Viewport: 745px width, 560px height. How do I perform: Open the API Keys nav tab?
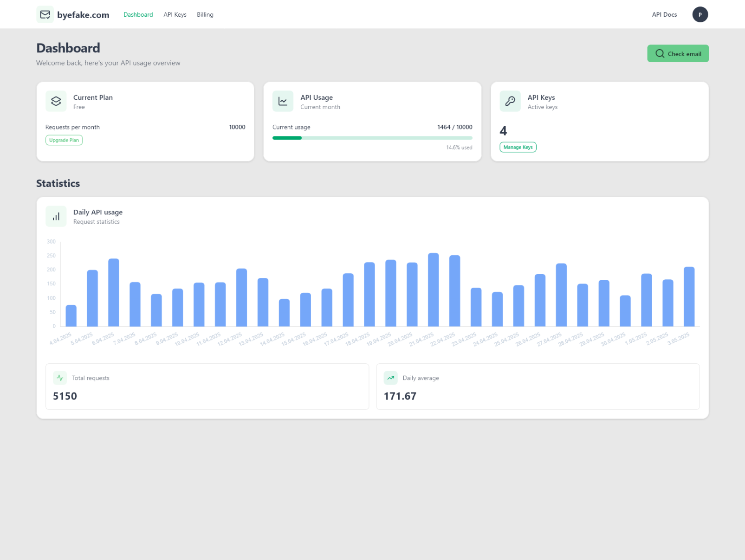[175, 15]
